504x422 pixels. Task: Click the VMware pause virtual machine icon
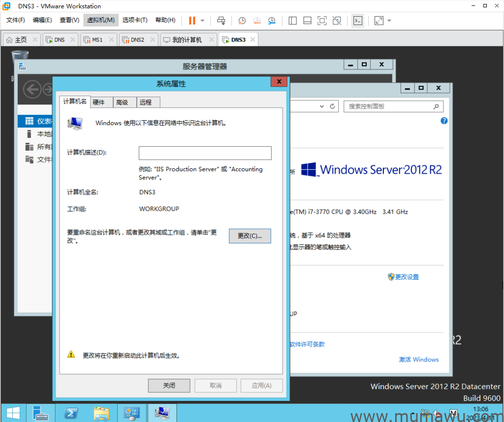[192, 21]
